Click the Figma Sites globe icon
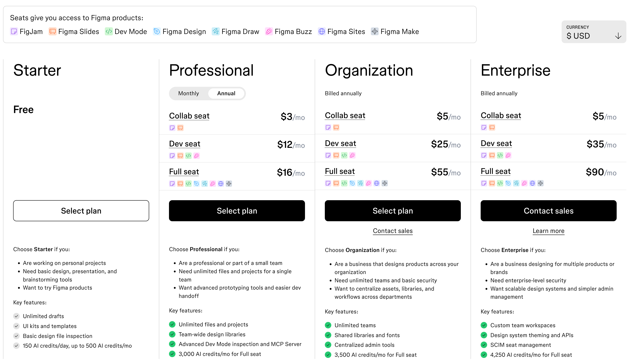629x364 pixels. [x=322, y=31]
